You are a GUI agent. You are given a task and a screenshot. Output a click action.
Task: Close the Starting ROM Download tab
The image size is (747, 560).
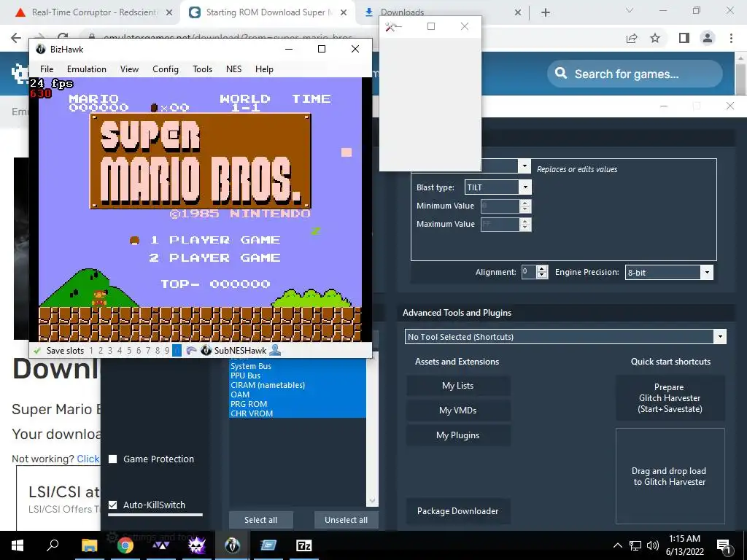[x=344, y=13]
